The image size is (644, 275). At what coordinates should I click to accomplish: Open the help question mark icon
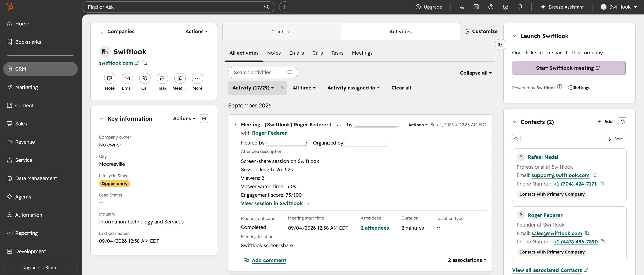coord(491,7)
